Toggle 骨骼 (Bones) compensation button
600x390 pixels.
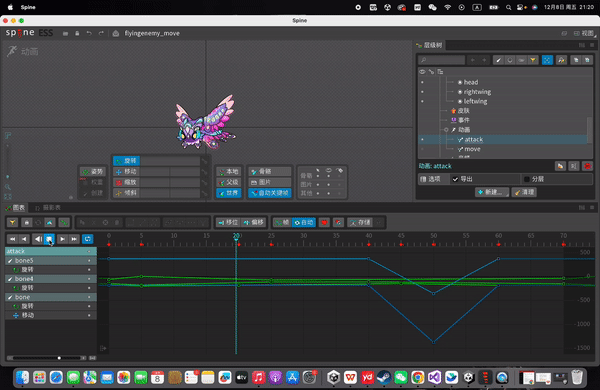coord(270,171)
